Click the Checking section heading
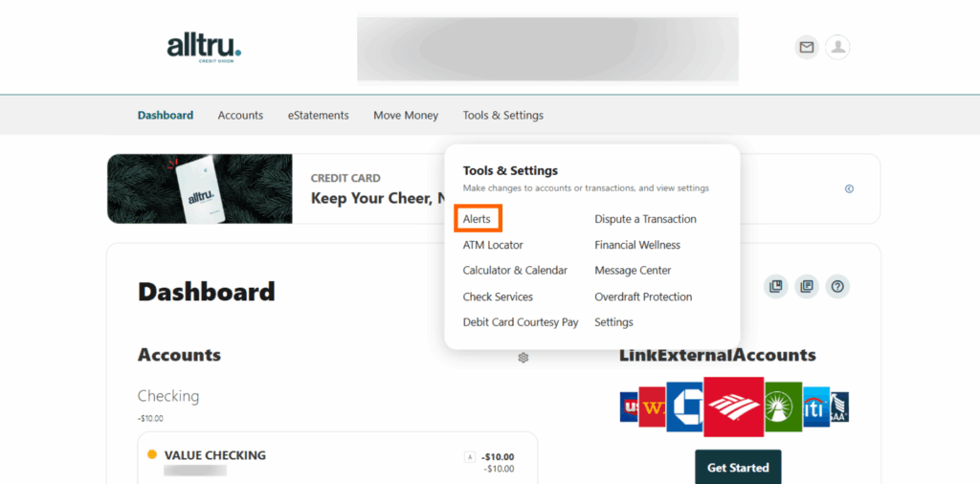The image size is (980, 484). coord(168,396)
